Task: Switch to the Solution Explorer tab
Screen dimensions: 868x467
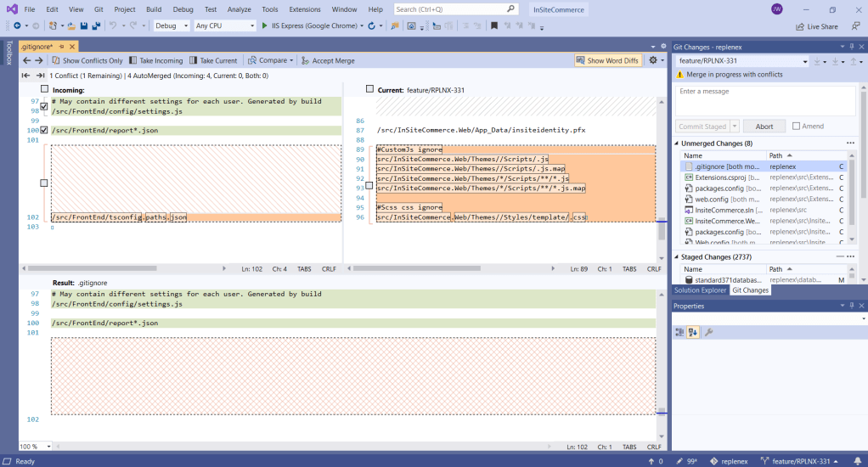Action: 701,290
